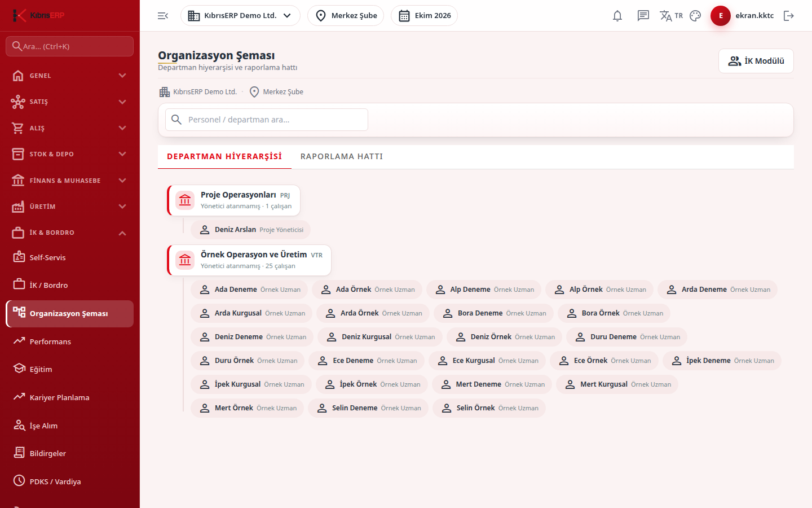Viewport: 812px width, 508px height.
Task: Select the Merkez Şube branch selector
Action: 346,16
